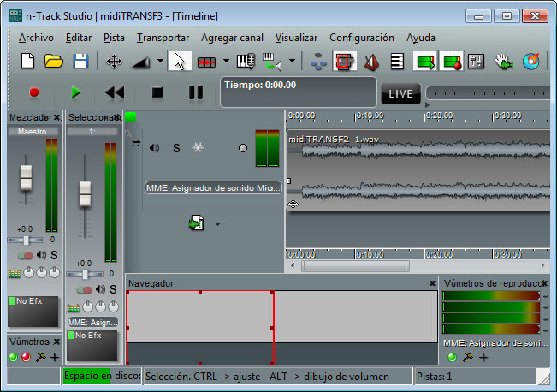The image size is (557, 392).
Task: Click the channel 1 volume fader handle
Action: [85, 193]
